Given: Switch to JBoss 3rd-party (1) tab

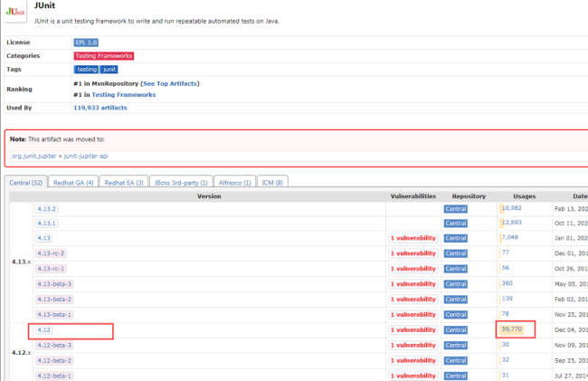Looking at the screenshot, I should [181, 183].
